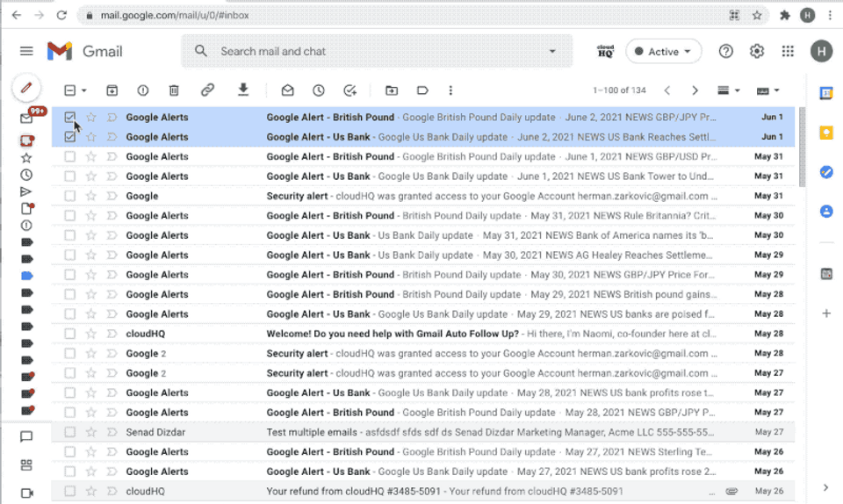This screenshot has width=843, height=504.
Task: Click the Search mail and chat field
Action: 377,51
